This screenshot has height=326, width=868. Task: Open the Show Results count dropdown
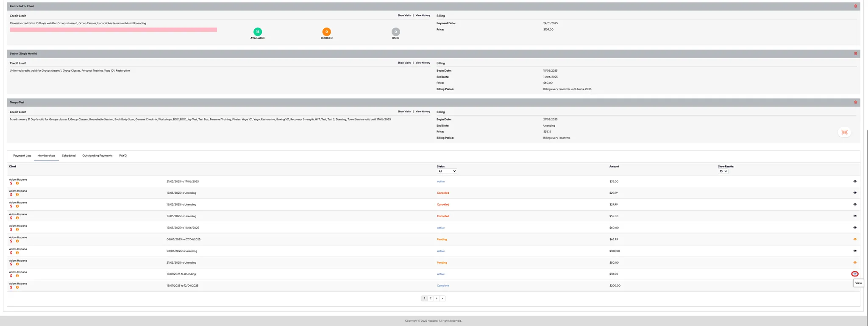723,171
